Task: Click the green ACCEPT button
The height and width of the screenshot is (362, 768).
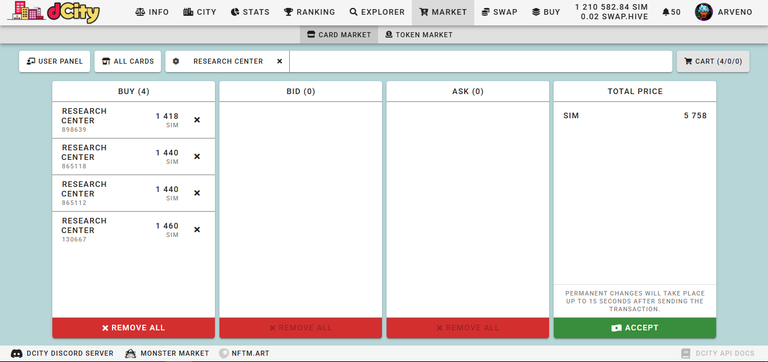Action: 635,328
